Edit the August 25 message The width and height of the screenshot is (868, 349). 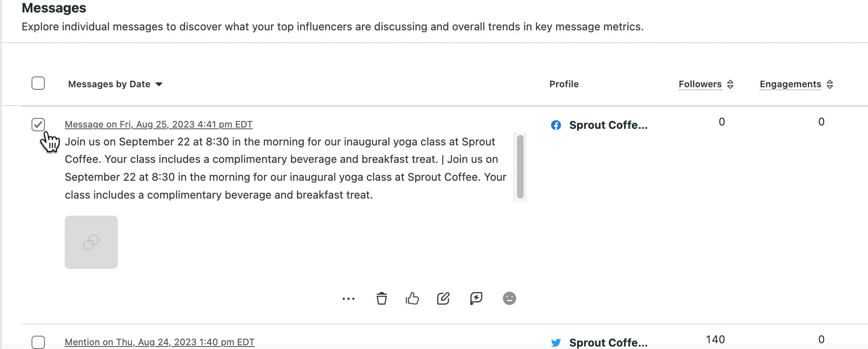coord(443,298)
